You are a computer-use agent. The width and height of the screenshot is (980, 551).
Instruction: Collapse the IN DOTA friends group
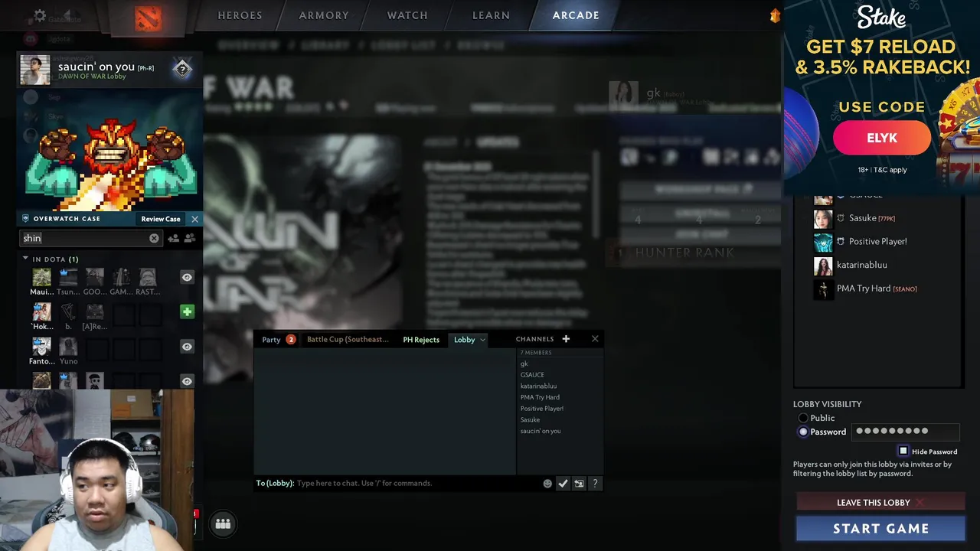click(25, 259)
